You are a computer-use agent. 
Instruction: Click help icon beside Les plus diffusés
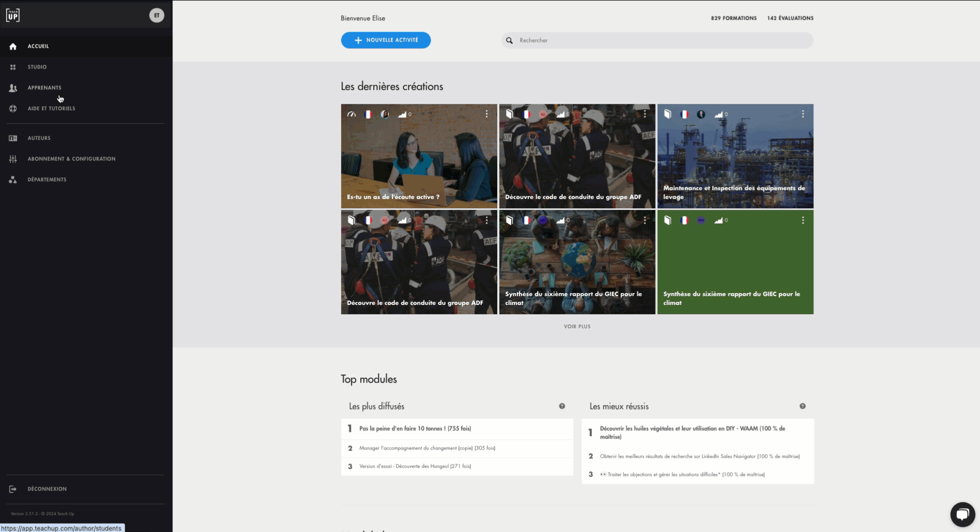(562, 406)
